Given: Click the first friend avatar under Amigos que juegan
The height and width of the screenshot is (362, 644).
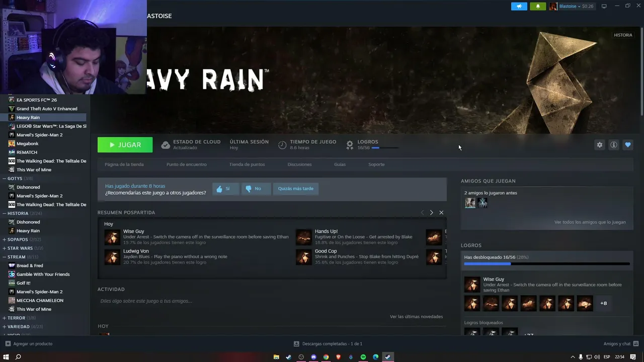Looking at the screenshot, I should (470, 203).
